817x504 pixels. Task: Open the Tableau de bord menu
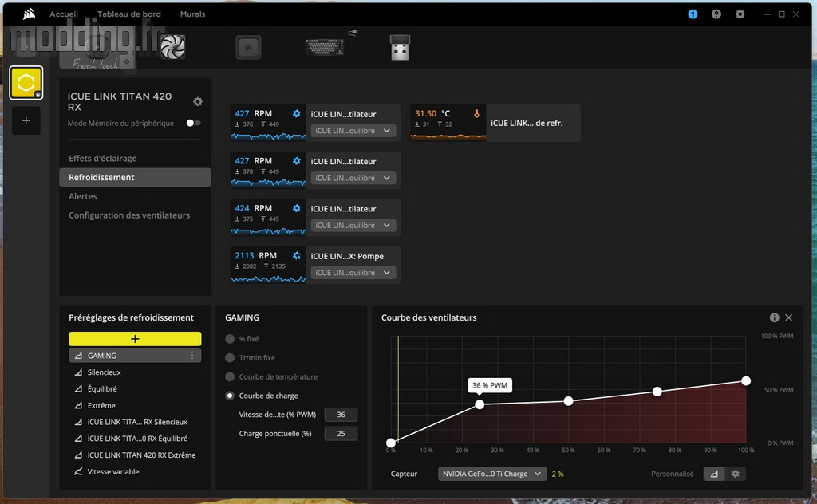pyautogui.click(x=129, y=14)
